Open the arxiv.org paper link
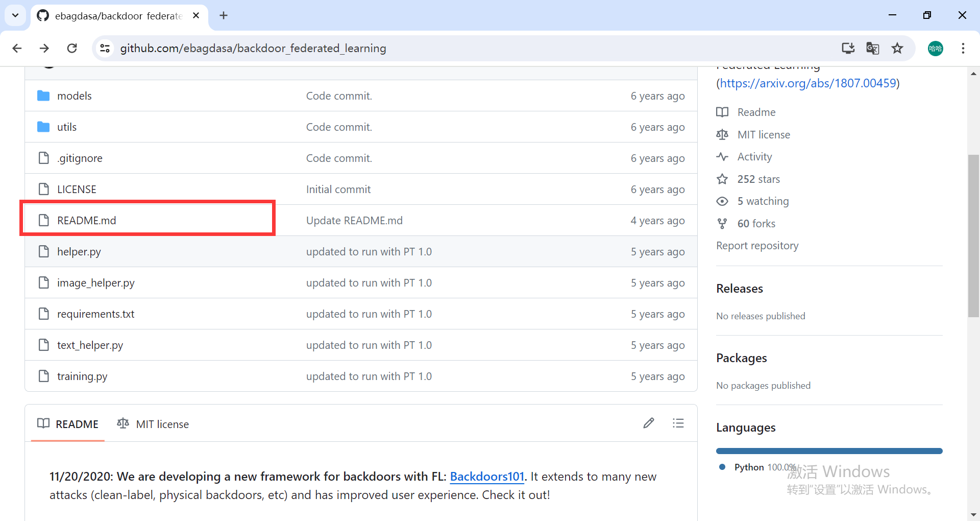 [x=808, y=83]
